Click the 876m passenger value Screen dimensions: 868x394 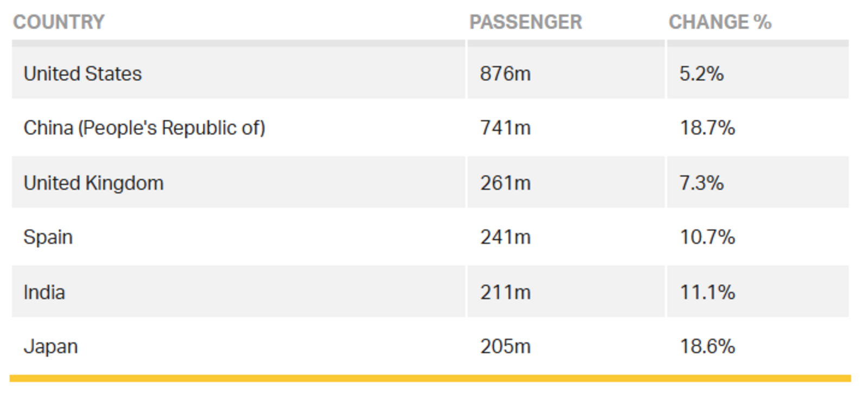point(505,74)
